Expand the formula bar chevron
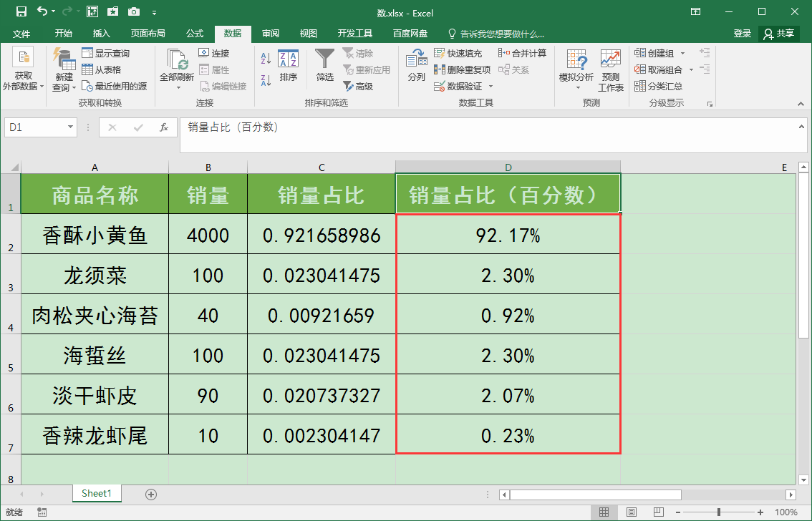The height and width of the screenshot is (521, 812). click(x=801, y=126)
